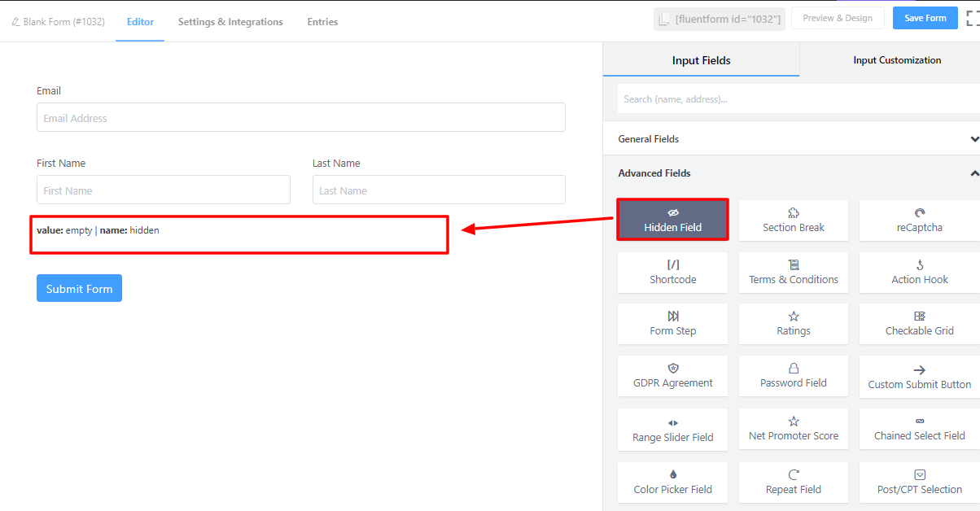Insert the Shortcode field
The image size is (980, 511).
pos(673,273)
